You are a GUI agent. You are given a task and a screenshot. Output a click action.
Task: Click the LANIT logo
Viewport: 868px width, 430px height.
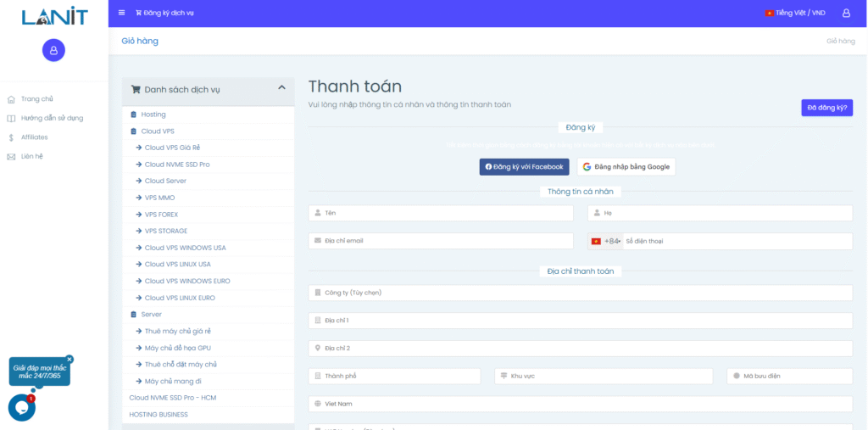(x=54, y=16)
